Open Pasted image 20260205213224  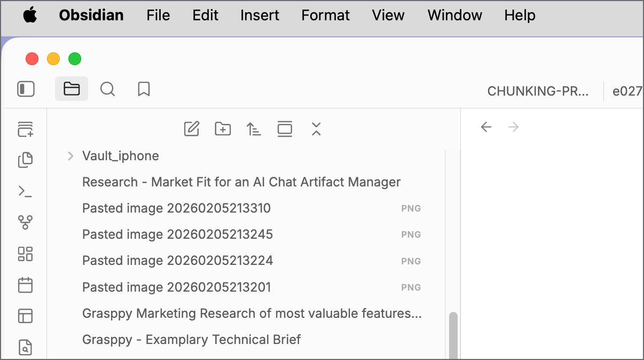[251, 261]
